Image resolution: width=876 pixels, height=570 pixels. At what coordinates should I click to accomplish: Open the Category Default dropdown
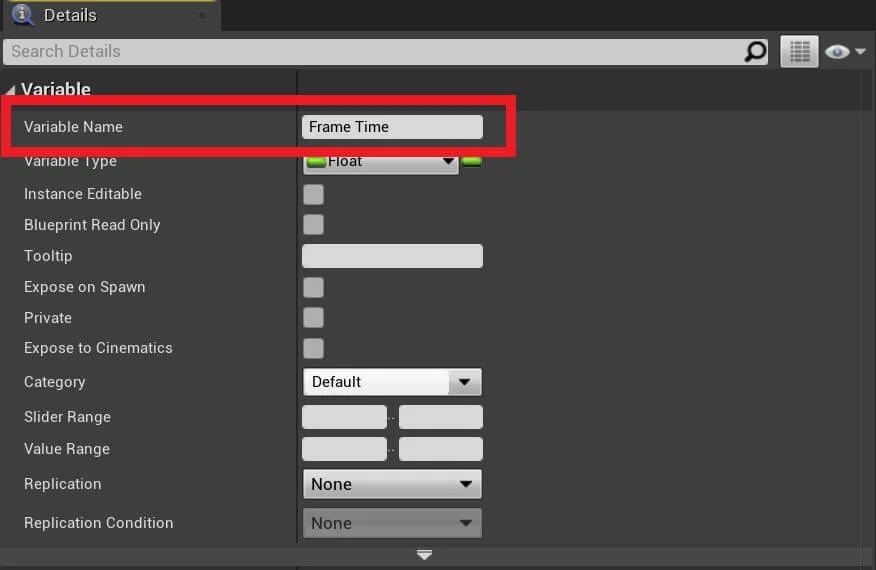point(391,382)
